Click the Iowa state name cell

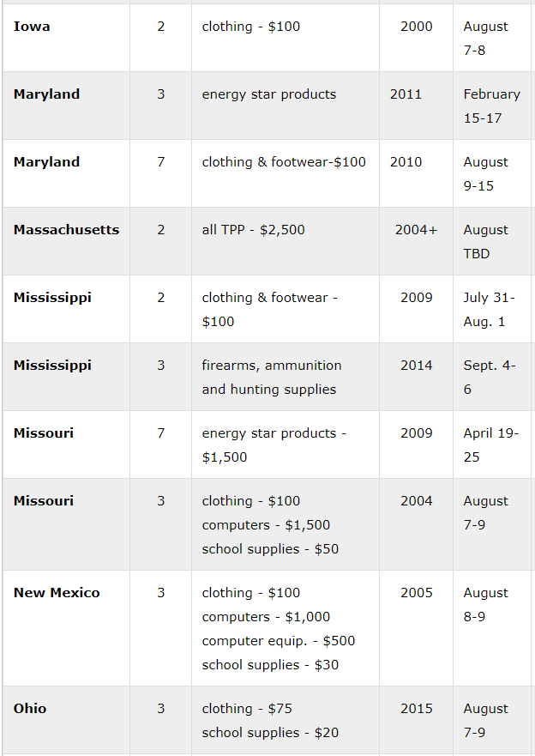point(32,27)
